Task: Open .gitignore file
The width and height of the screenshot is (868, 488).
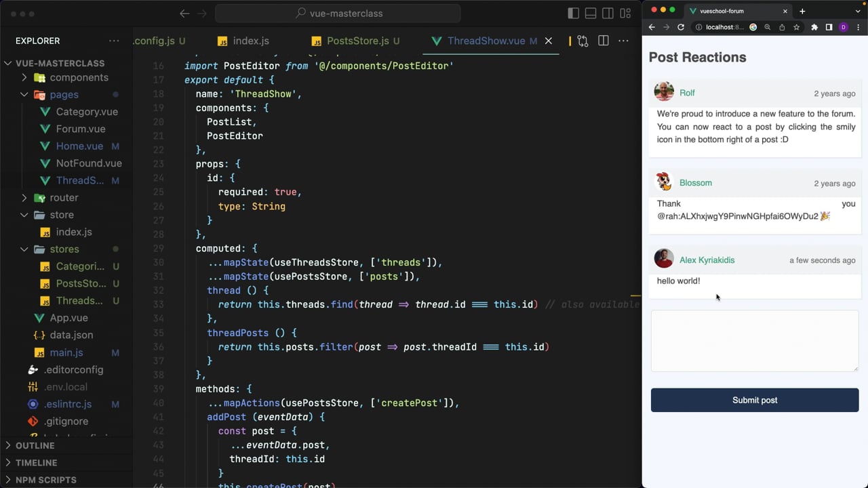Action: (x=66, y=421)
